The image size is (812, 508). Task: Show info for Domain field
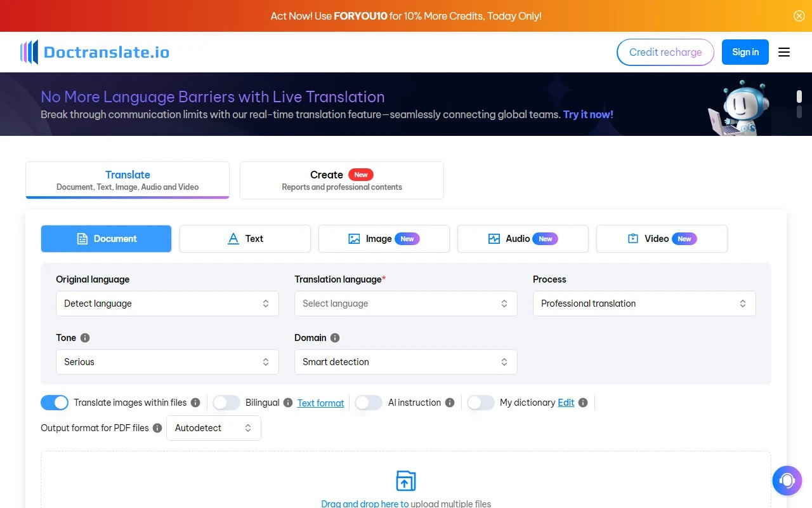click(335, 338)
